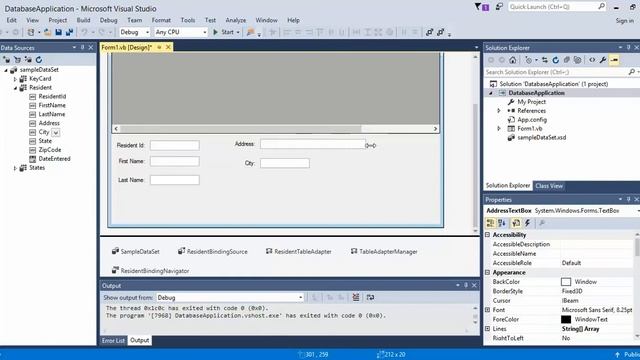
Task: Click the ForeColor black color swatch
Action: pyautogui.click(x=566, y=319)
